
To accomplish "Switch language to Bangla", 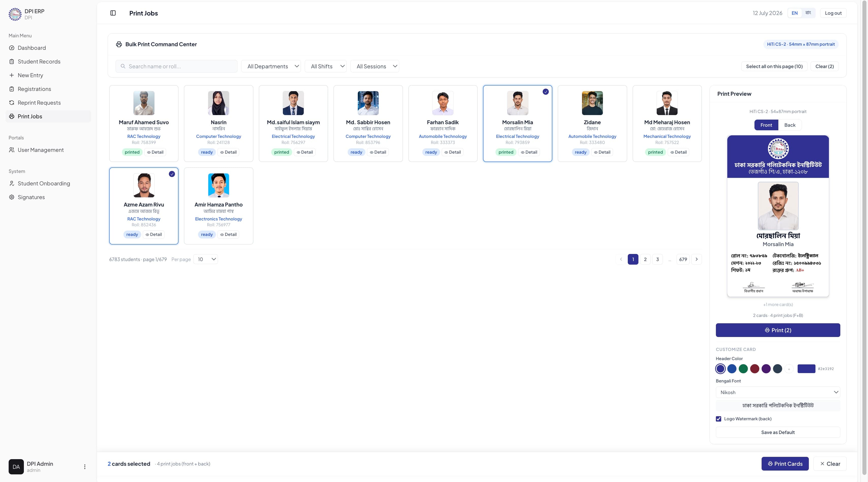I will click(808, 13).
